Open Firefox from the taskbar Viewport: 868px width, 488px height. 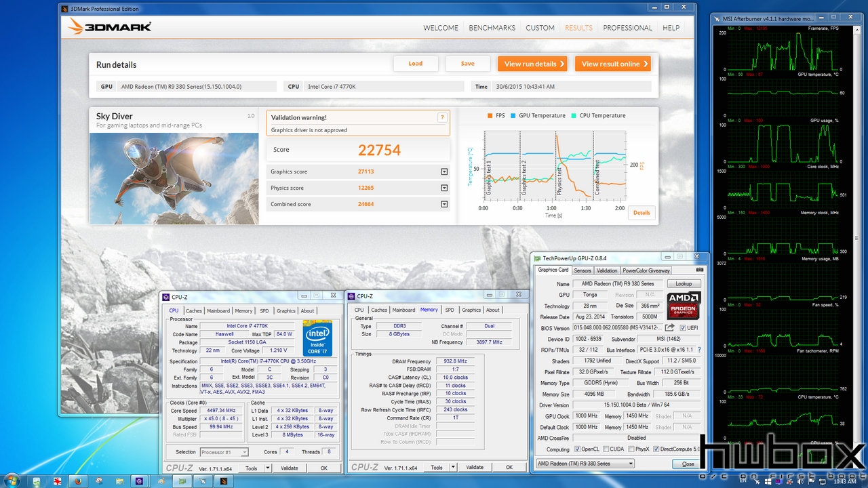coord(78,481)
